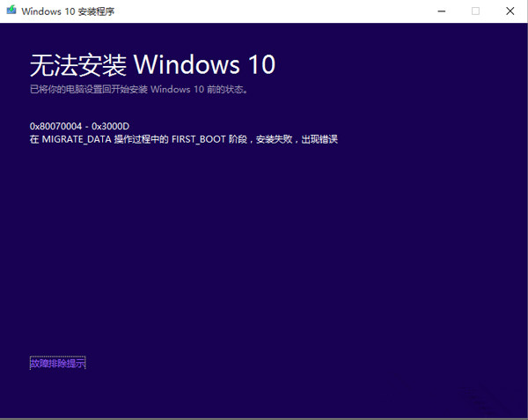Click the disabled maximize button
This screenshot has height=420, width=528.
[475, 11]
